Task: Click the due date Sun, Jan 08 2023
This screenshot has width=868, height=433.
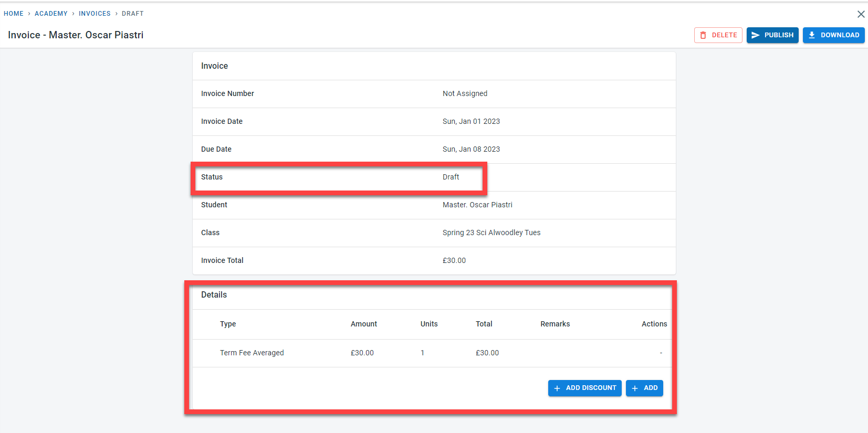Action: [471, 149]
